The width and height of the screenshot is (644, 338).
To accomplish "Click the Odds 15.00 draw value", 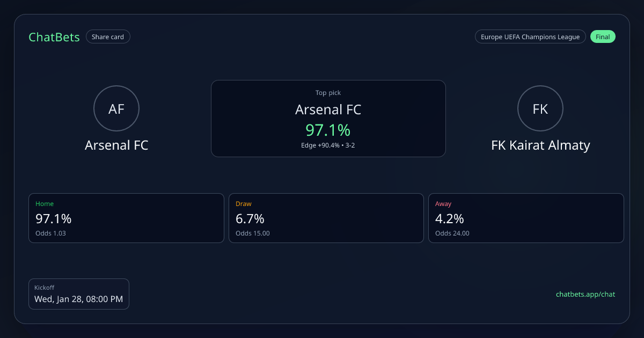I will click(x=252, y=233).
